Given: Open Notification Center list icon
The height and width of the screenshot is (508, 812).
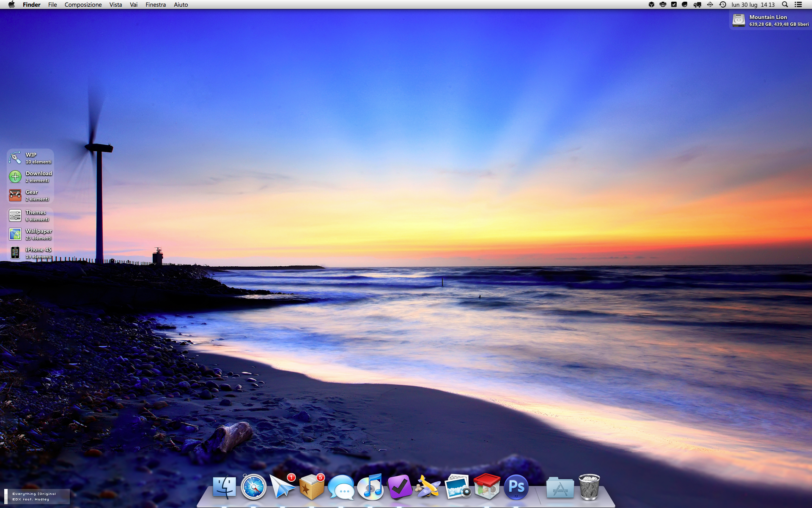Looking at the screenshot, I should [x=798, y=5].
